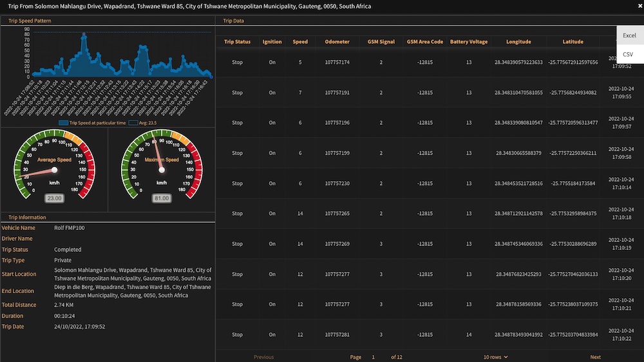Click the Longitude column header

[518, 42]
